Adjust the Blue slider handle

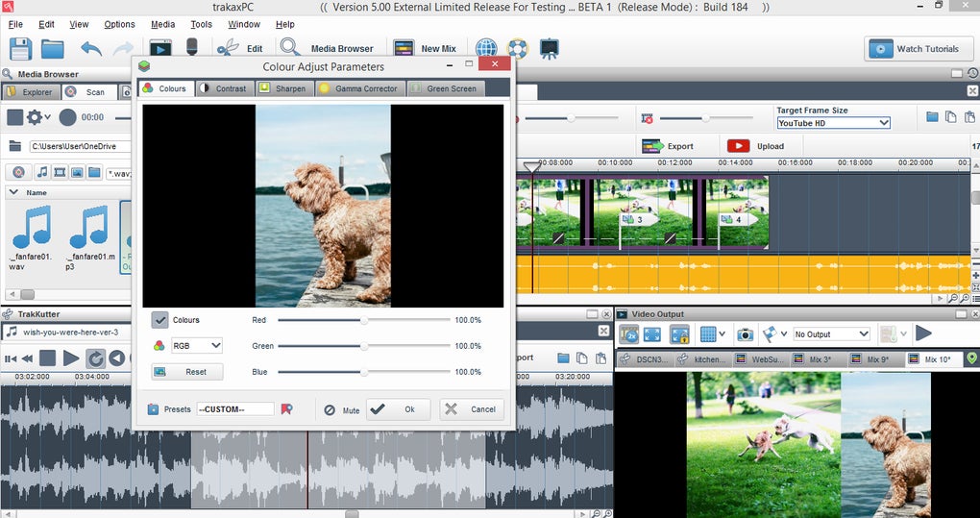(364, 372)
